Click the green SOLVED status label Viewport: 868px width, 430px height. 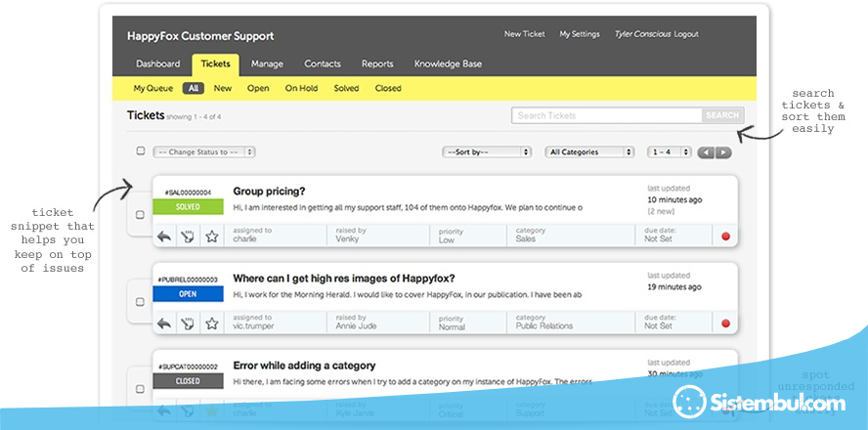pos(188,207)
